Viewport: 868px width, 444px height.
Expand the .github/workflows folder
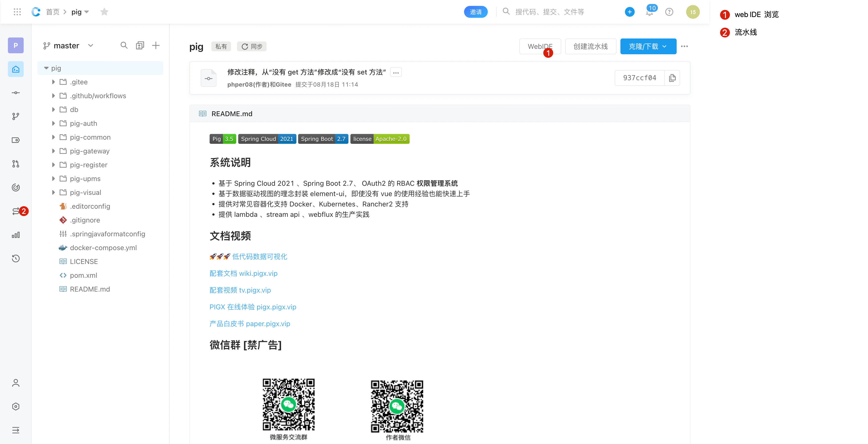pyautogui.click(x=53, y=96)
